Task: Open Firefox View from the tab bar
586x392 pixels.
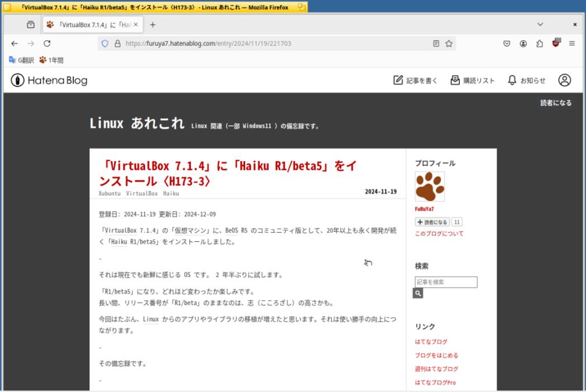Action: click(31, 25)
